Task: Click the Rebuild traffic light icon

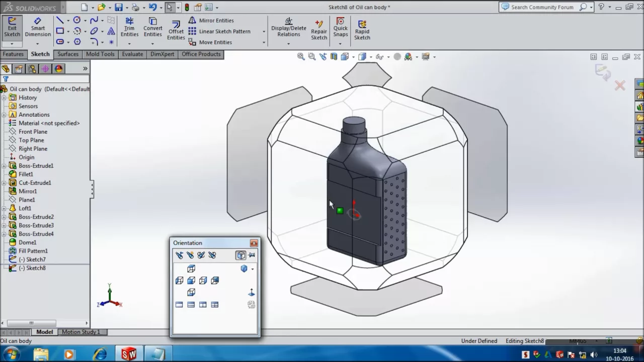Action: tap(187, 7)
